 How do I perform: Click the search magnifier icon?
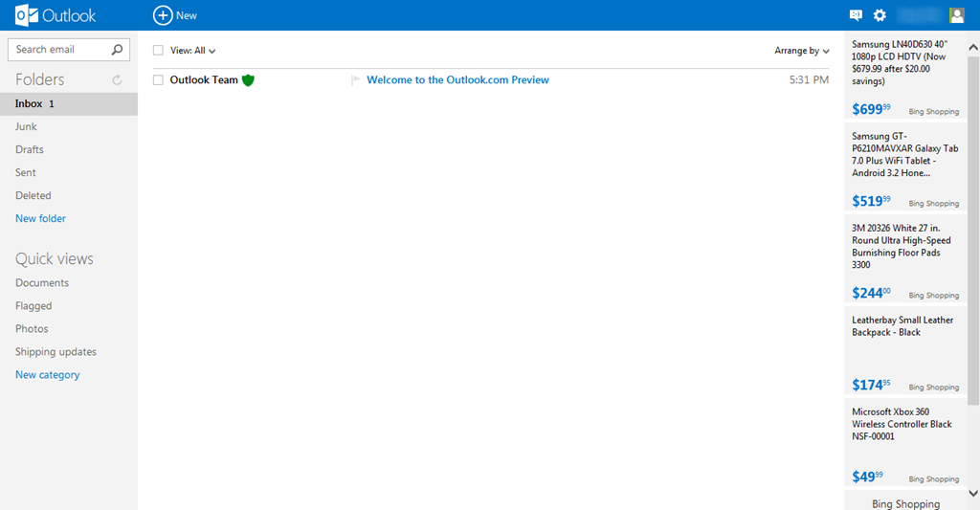point(117,50)
